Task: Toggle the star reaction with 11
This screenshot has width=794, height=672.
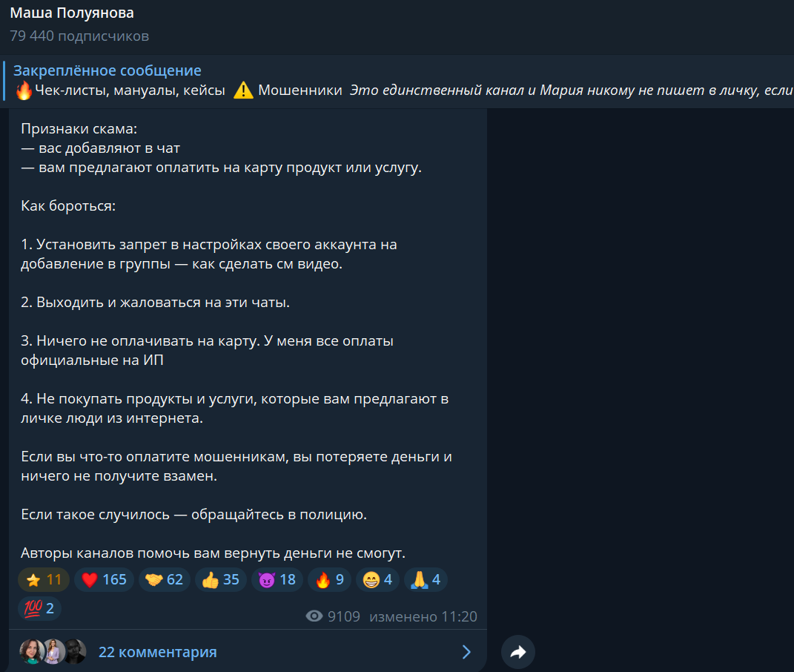Action: 44,579
